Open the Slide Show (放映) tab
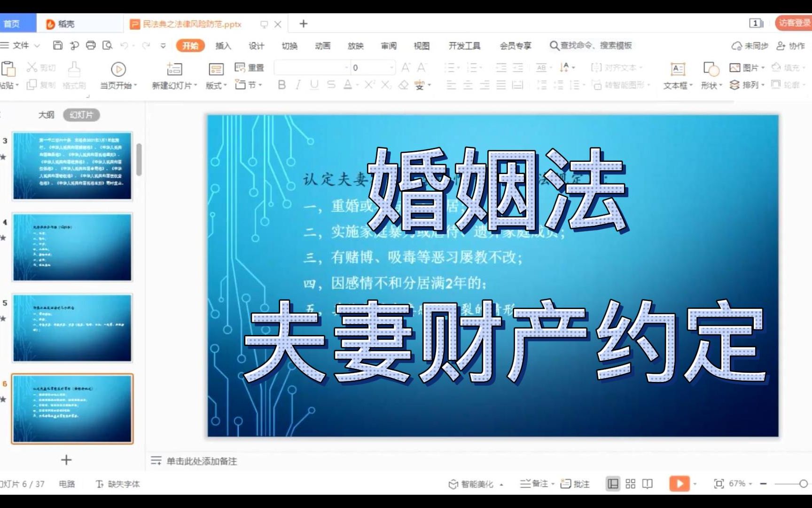 [355, 46]
